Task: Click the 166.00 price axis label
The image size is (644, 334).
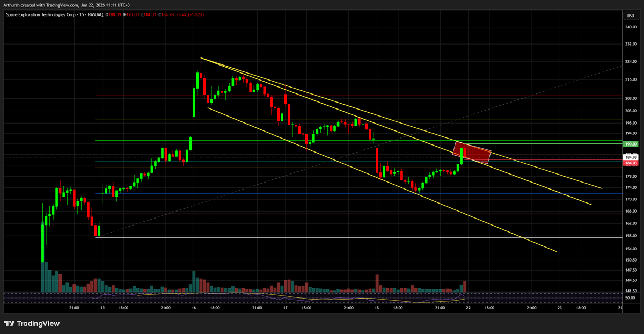Action: 631,211
